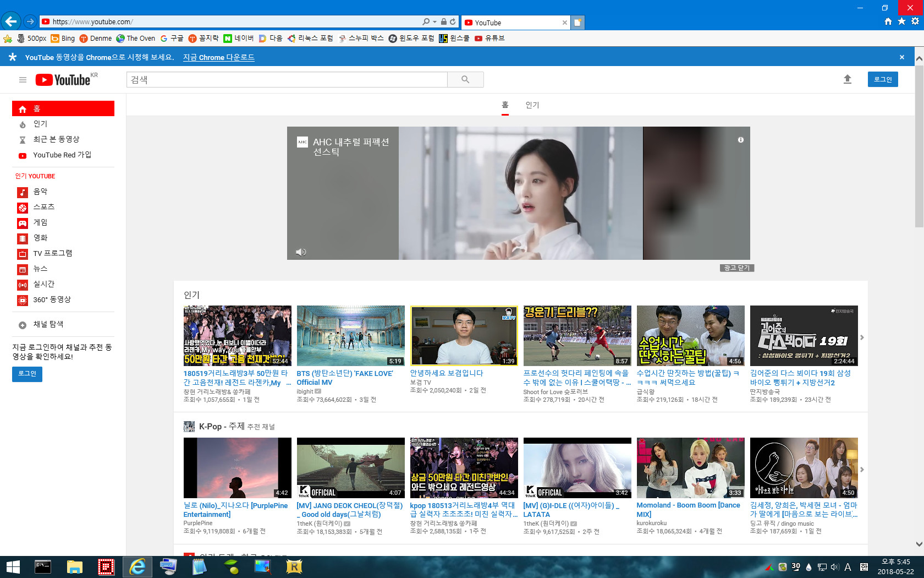Open the 구글 bookmark
The image size is (924, 578).
172,39
